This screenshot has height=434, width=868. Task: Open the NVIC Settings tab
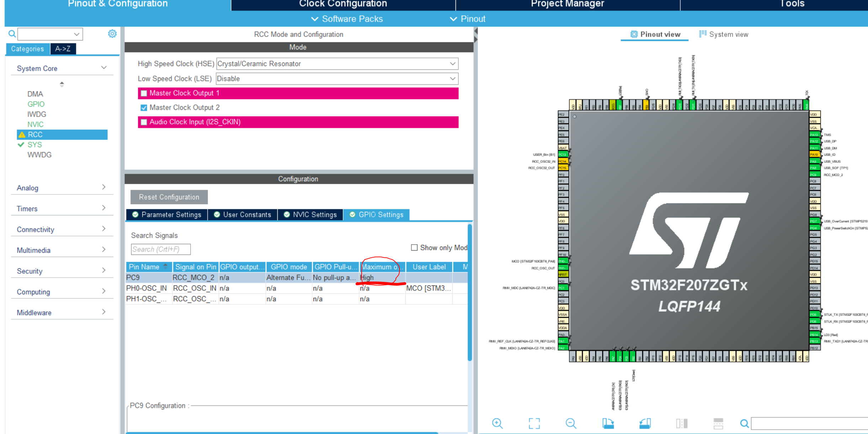pos(310,214)
